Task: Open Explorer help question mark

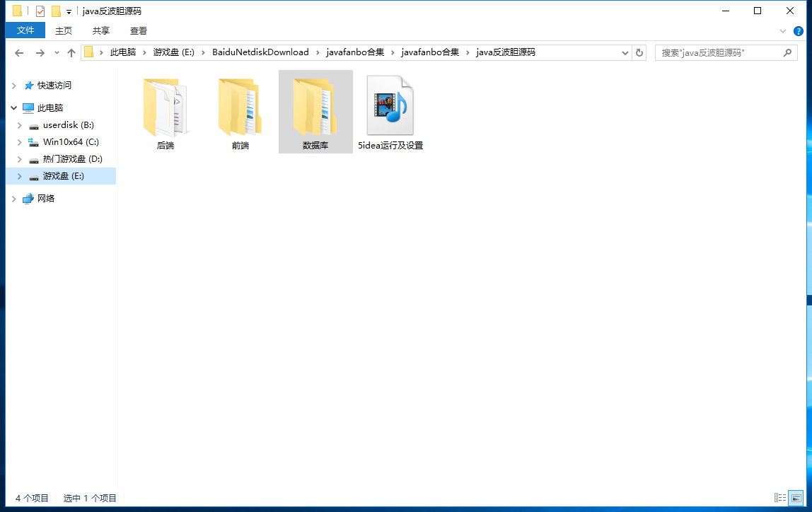Action: point(799,31)
